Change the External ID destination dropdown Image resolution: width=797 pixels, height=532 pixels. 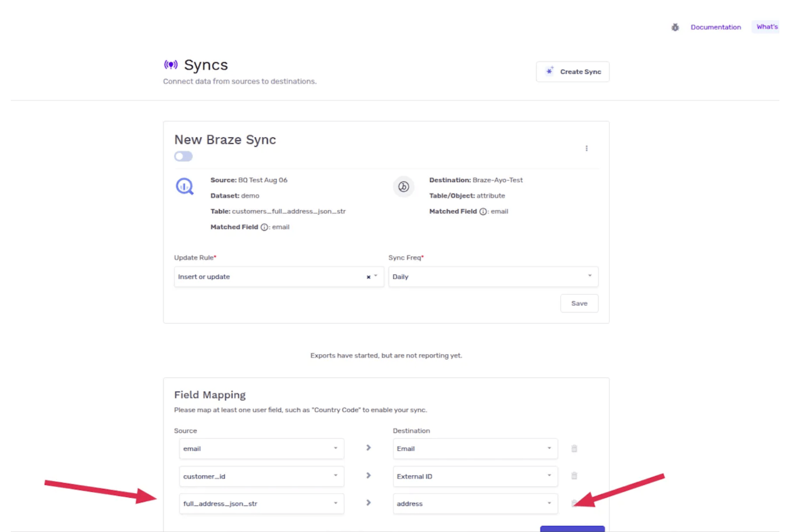(x=474, y=476)
